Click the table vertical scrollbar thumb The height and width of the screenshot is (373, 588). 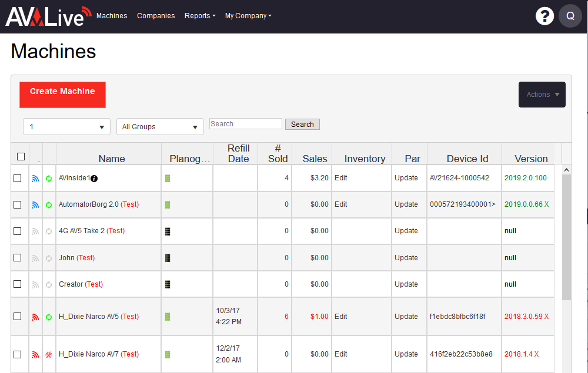566,237
